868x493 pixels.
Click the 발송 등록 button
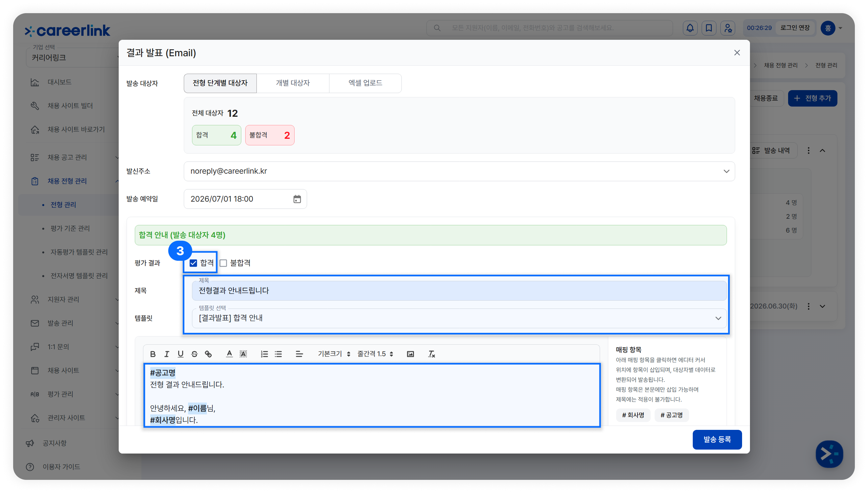point(717,439)
